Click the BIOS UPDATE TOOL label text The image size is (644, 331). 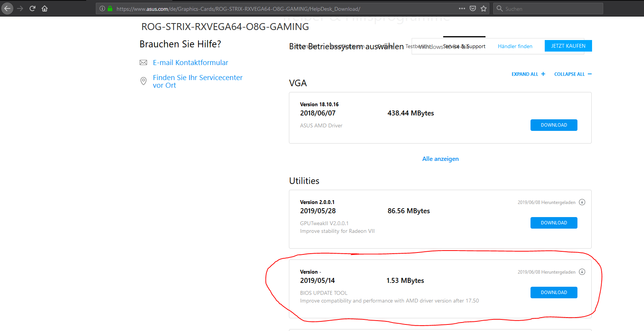click(x=324, y=293)
